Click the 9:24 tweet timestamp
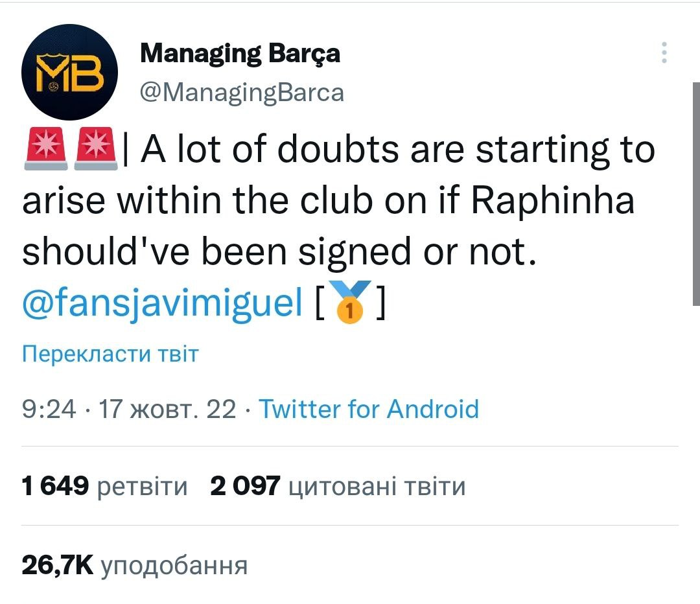Screen dimensions: 700x604 pyautogui.click(x=49, y=409)
